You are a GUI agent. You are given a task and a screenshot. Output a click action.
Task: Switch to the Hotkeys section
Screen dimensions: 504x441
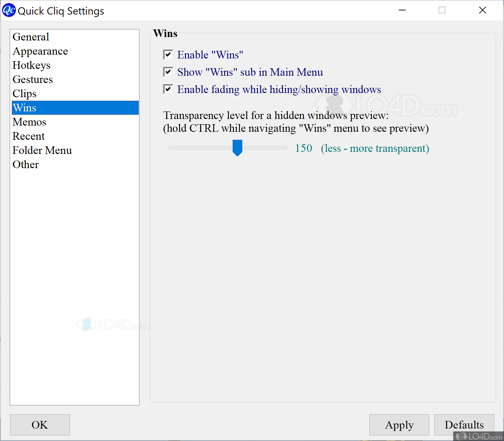point(31,65)
